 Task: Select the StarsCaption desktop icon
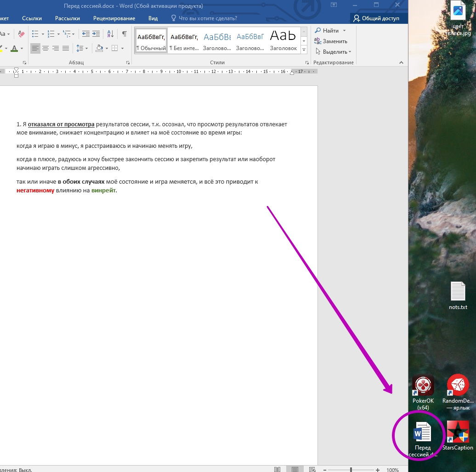(458, 436)
